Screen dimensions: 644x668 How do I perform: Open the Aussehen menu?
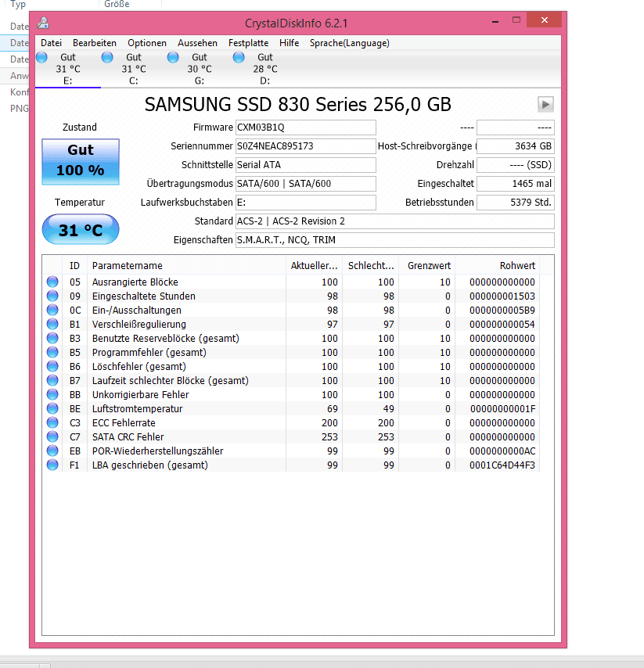[x=197, y=43]
